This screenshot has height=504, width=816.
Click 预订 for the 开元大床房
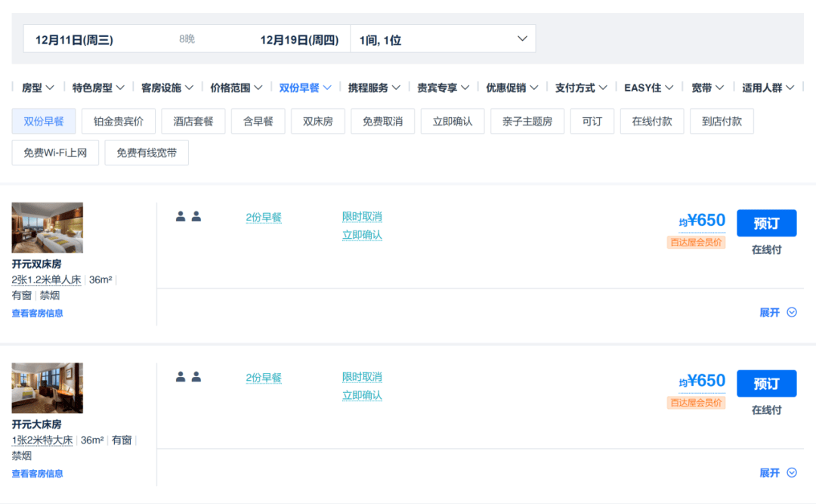pos(766,383)
